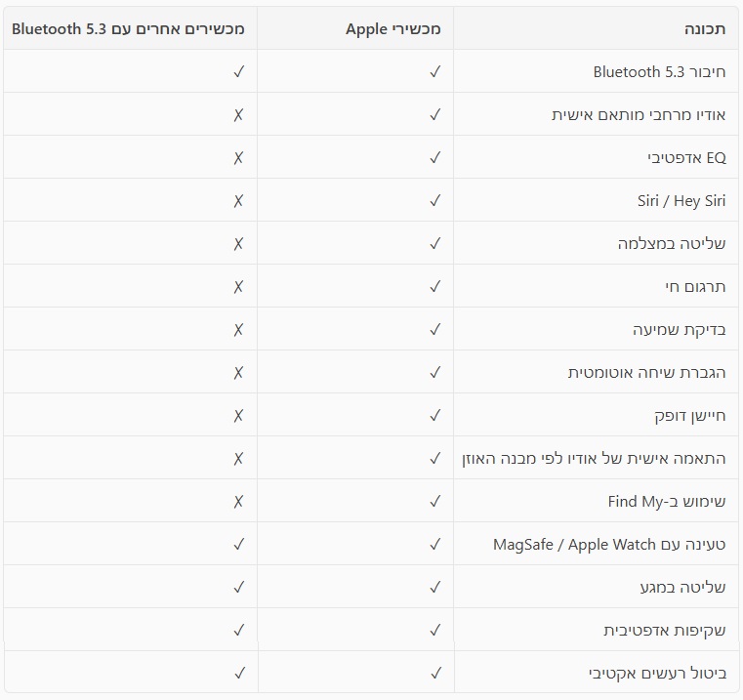Click the other-devices checkmark for חיבור Bluetooth 5.3
743x700 pixels.
click(238, 72)
